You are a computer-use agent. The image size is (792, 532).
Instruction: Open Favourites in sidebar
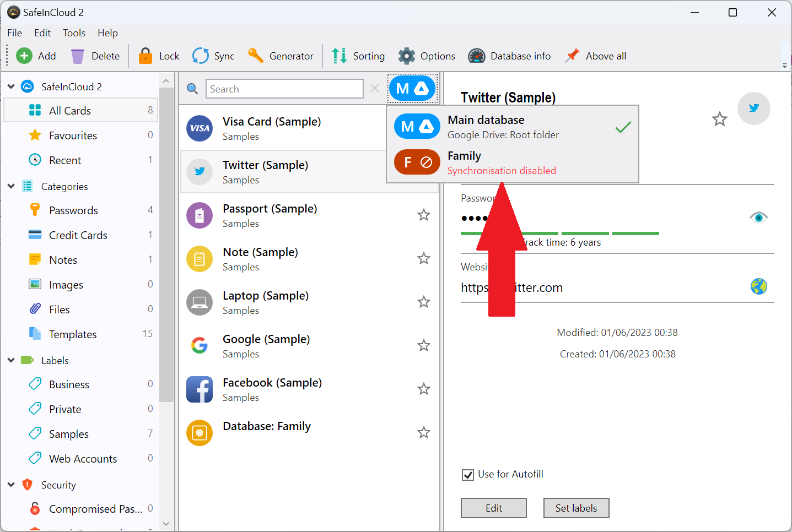(x=81, y=135)
